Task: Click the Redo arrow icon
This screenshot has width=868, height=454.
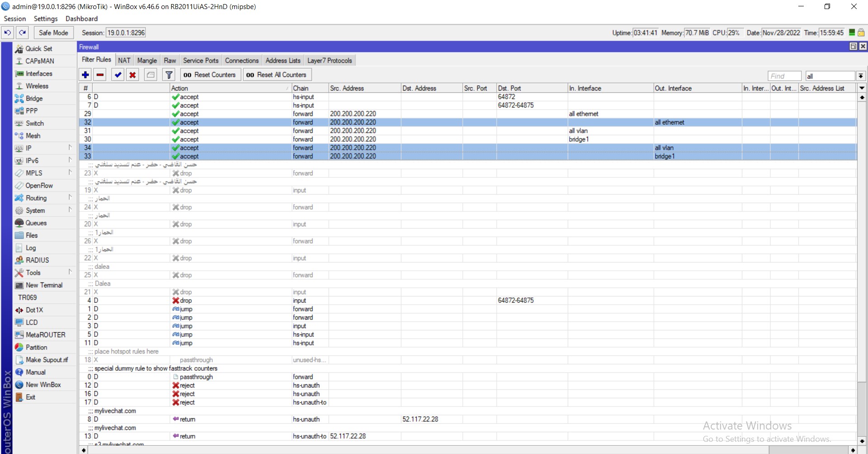Action: pos(22,33)
